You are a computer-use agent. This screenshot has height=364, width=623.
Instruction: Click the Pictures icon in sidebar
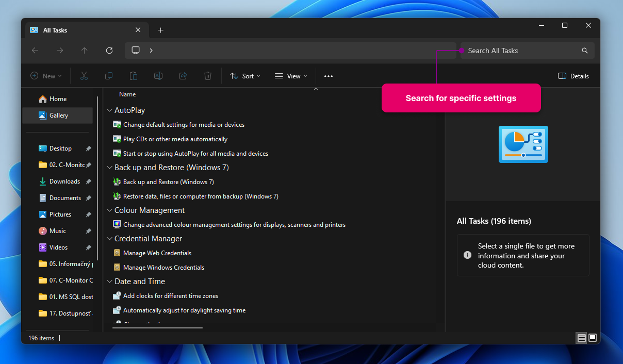(43, 214)
